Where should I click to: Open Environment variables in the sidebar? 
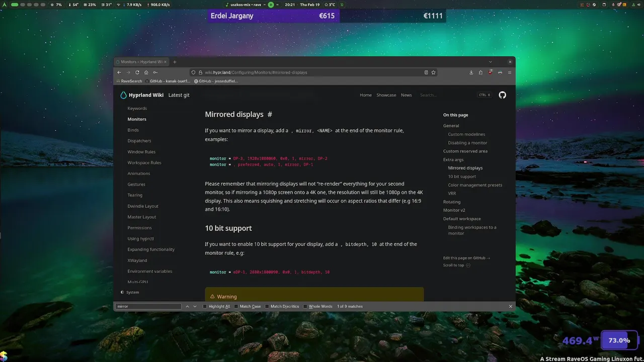point(150,271)
